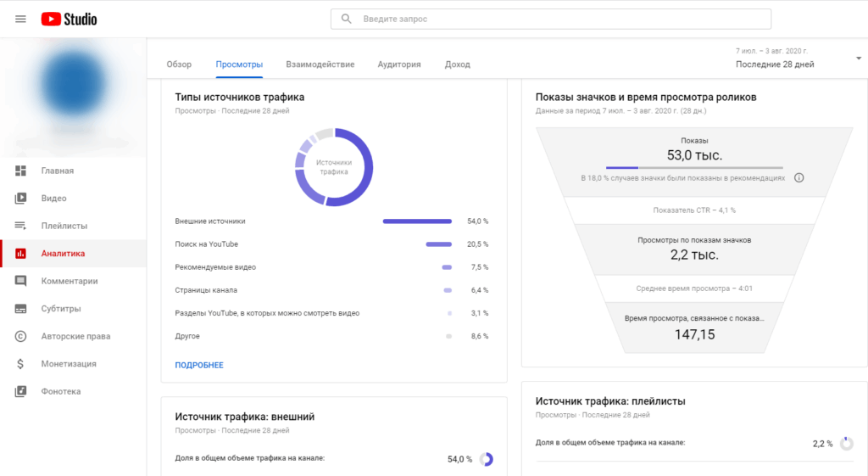Click the search magnifier icon
The height and width of the screenshot is (476, 868).
(x=346, y=19)
